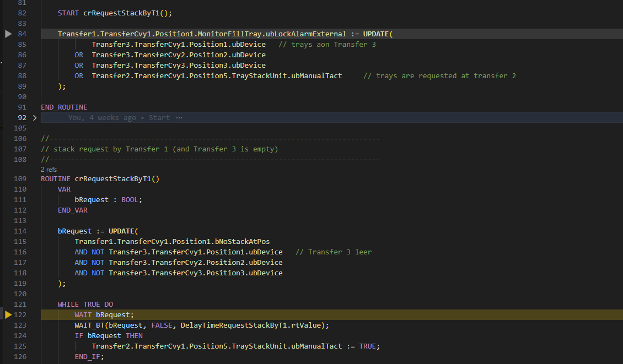Select crRequestStackByT1 in the ROUTINE declaration
This screenshot has width=623, height=364.
(113, 179)
